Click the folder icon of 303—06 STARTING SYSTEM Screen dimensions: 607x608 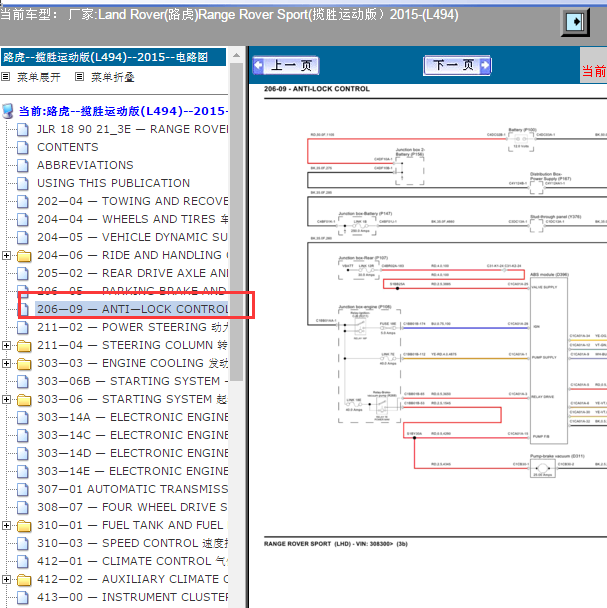point(24,400)
